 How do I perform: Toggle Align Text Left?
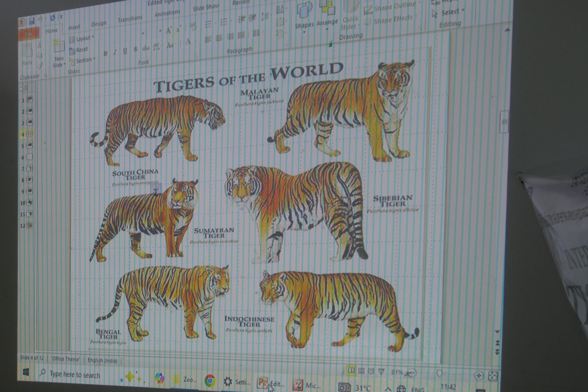coord(208,39)
